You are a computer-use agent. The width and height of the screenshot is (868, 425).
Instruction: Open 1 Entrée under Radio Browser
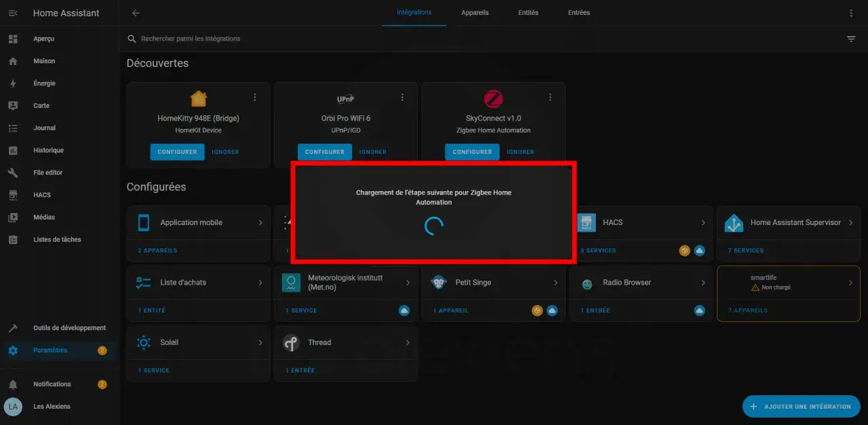pyautogui.click(x=595, y=310)
